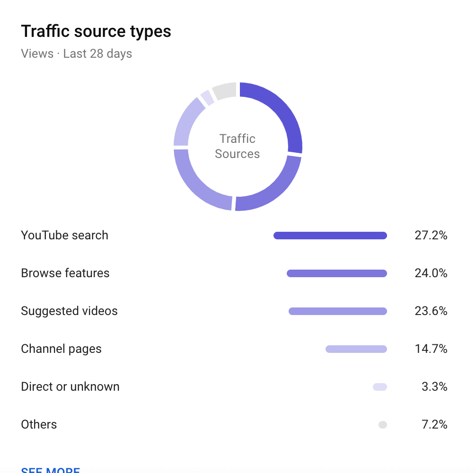The height and width of the screenshot is (473, 476).
Task: Select the Direct or unknown donut segment
Action: click(207, 98)
